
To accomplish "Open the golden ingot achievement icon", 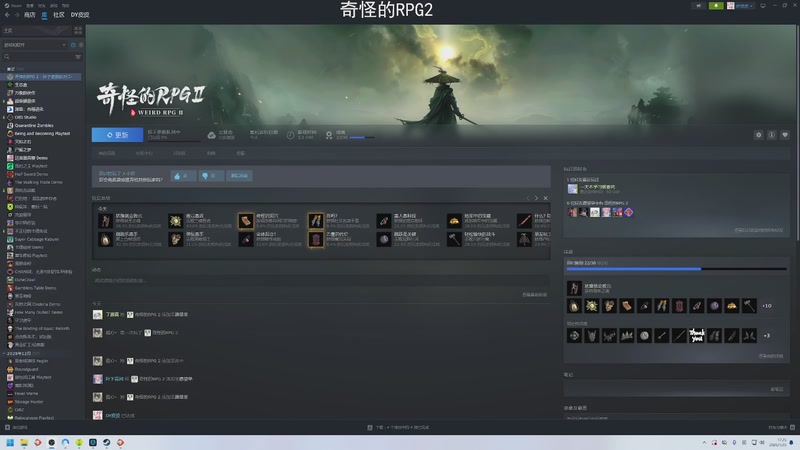I will (x=732, y=306).
